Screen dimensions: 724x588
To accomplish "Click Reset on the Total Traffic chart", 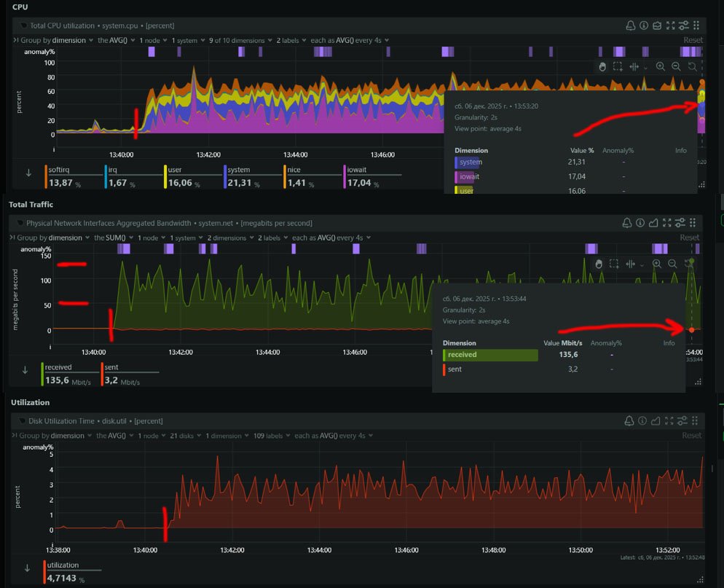I will click(689, 238).
